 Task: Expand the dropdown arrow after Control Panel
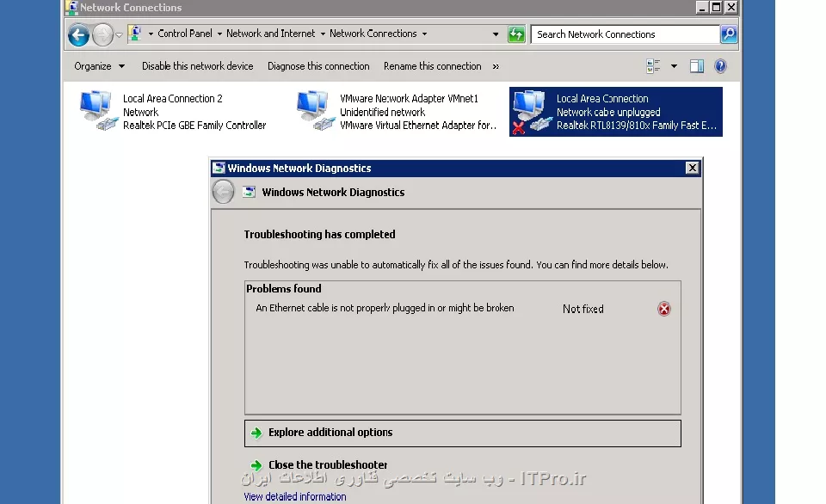pos(219,34)
